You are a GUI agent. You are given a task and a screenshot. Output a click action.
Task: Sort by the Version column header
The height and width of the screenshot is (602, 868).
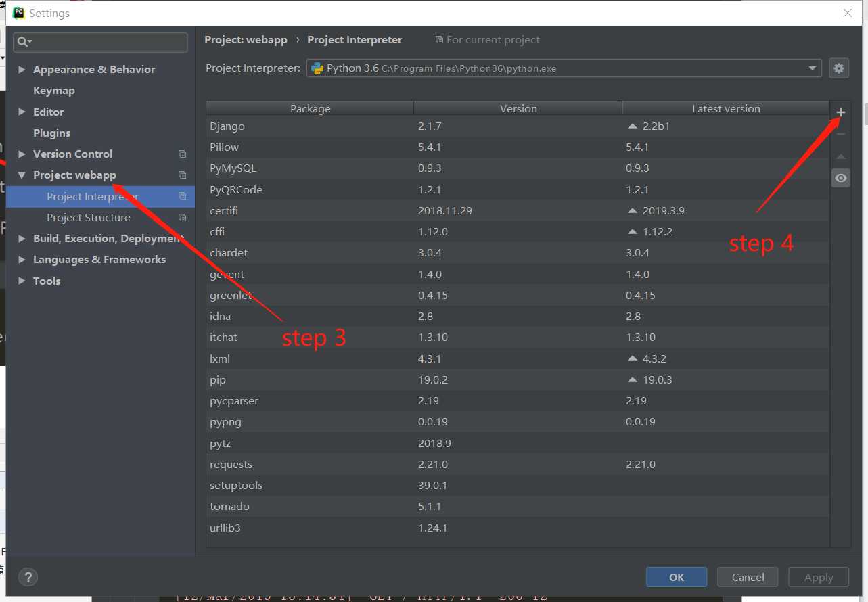click(x=518, y=108)
